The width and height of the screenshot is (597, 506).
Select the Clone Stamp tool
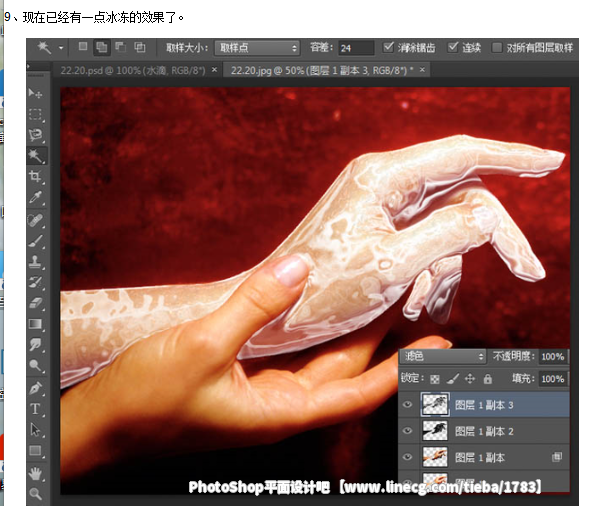click(x=35, y=262)
